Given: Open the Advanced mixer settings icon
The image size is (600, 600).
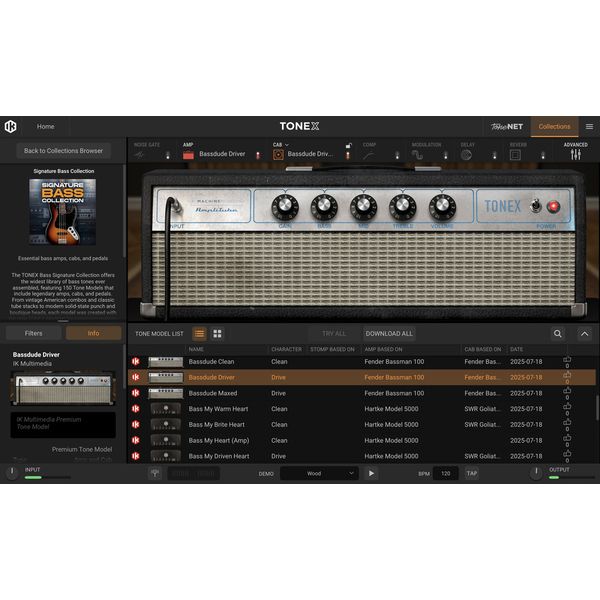Looking at the screenshot, I should point(575,154).
